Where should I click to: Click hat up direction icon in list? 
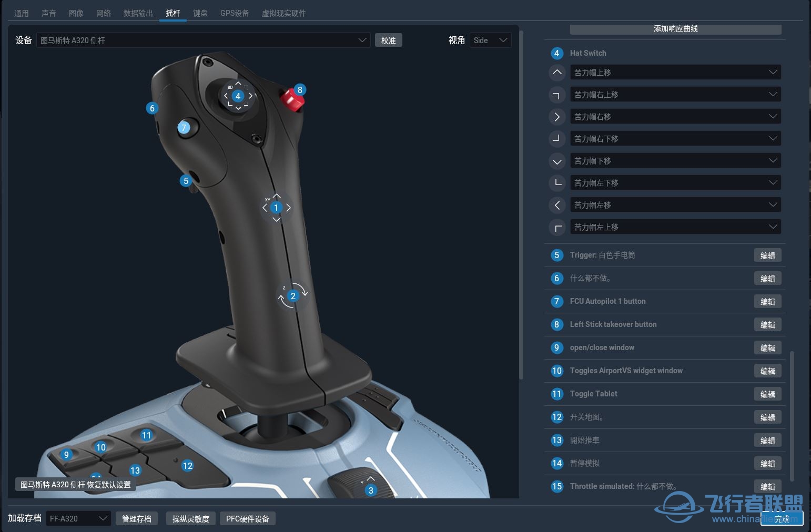[x=557, y=73]
